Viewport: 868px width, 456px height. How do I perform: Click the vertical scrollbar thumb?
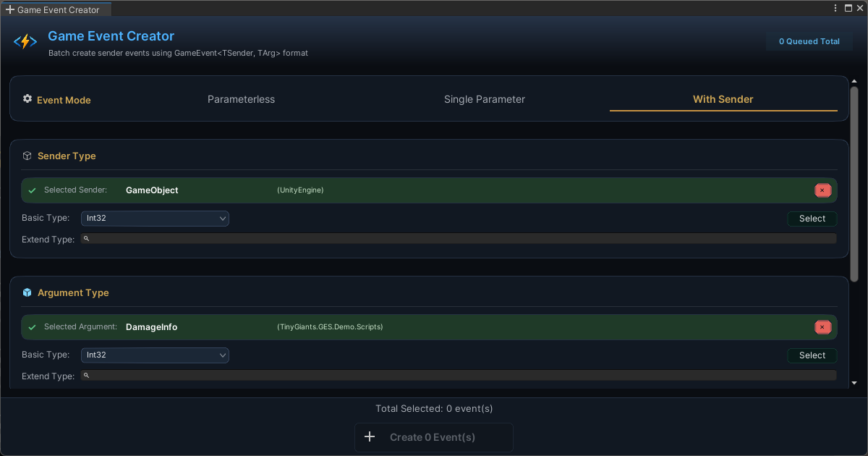854,184
